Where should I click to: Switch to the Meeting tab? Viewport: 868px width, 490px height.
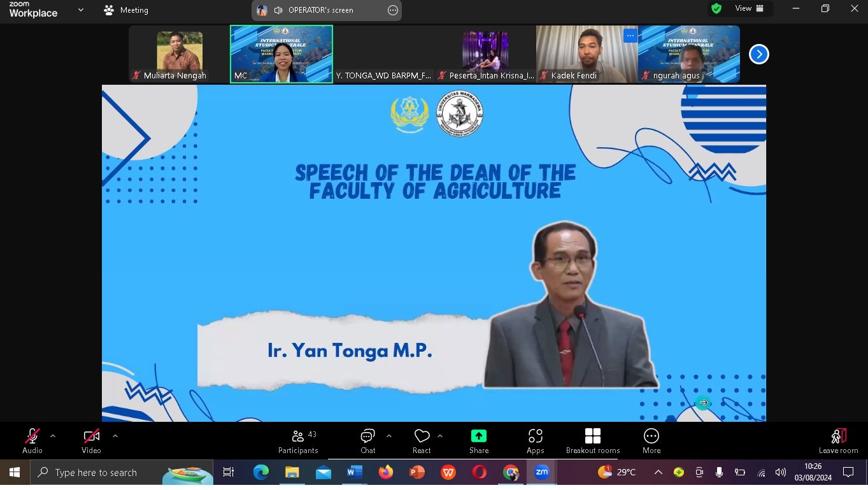pos(126,10)
